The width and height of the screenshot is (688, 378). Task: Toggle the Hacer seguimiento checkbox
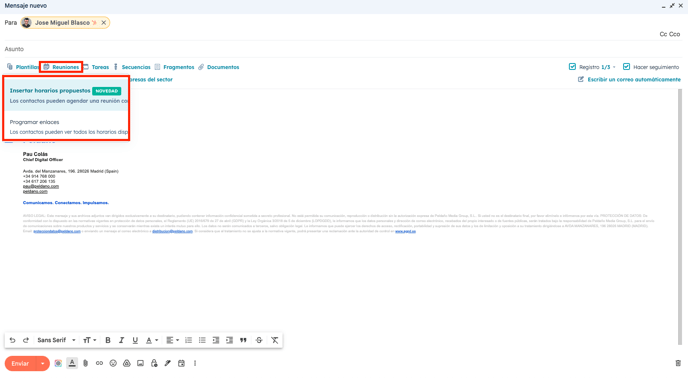click(x=627, y=67)
